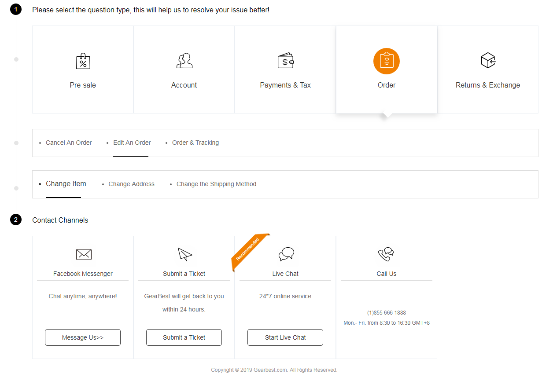Select the Edit An Order tab
The image size is (553, 392).
[x=132, y=143]
